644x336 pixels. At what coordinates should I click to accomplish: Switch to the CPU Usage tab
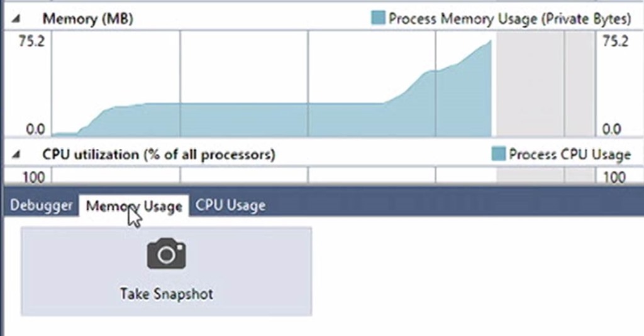pyautogui.click(x=230, y=205)
